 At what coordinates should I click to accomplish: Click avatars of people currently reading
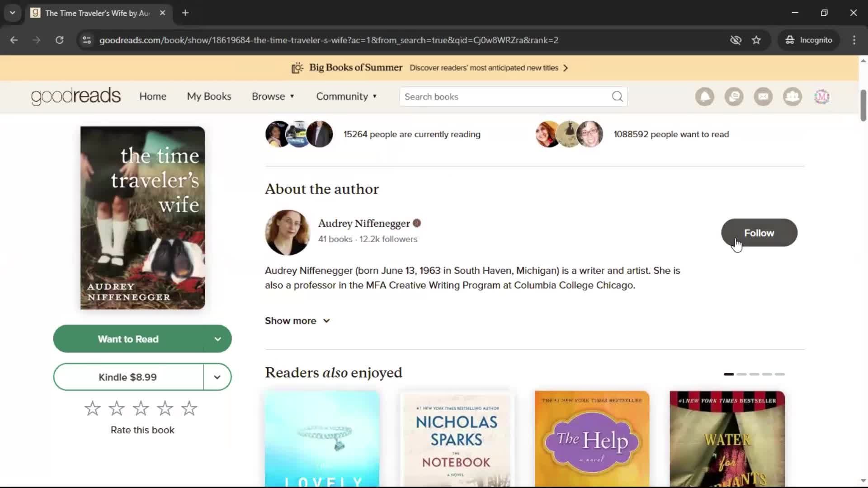click(x=299, y=134)
